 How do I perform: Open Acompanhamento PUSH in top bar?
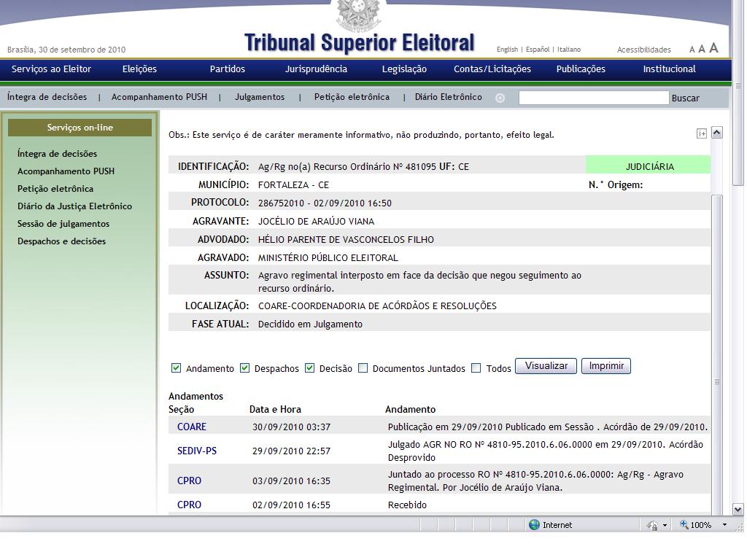click(159, 97)
